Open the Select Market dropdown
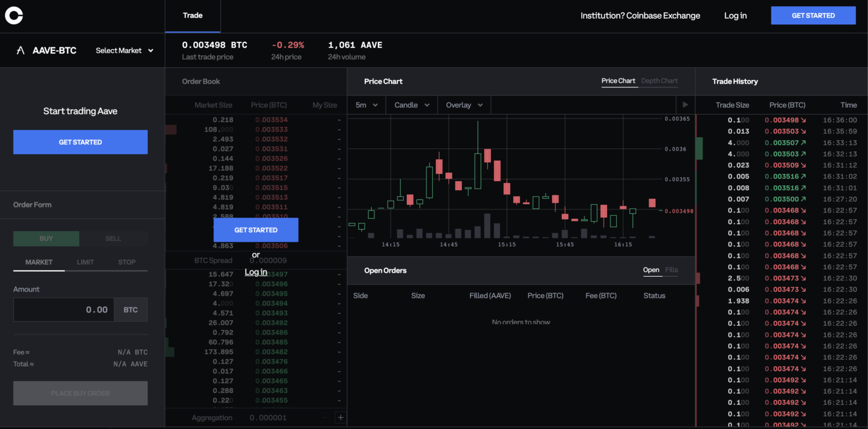 [124, 50]
